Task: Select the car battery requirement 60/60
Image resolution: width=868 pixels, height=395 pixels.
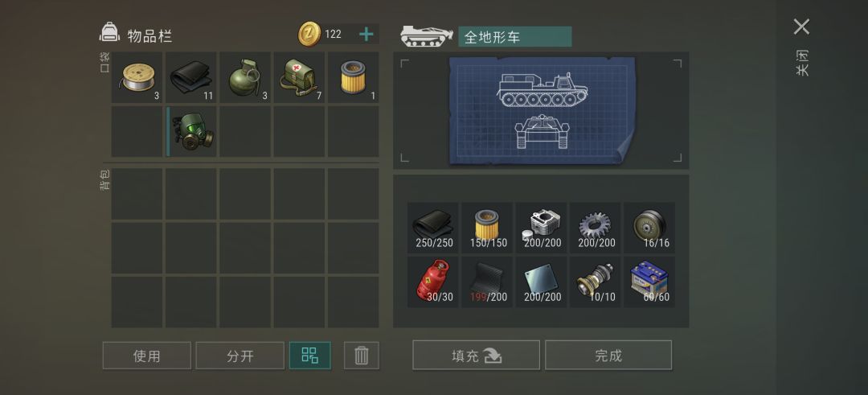Action: [x=649, y=282]
